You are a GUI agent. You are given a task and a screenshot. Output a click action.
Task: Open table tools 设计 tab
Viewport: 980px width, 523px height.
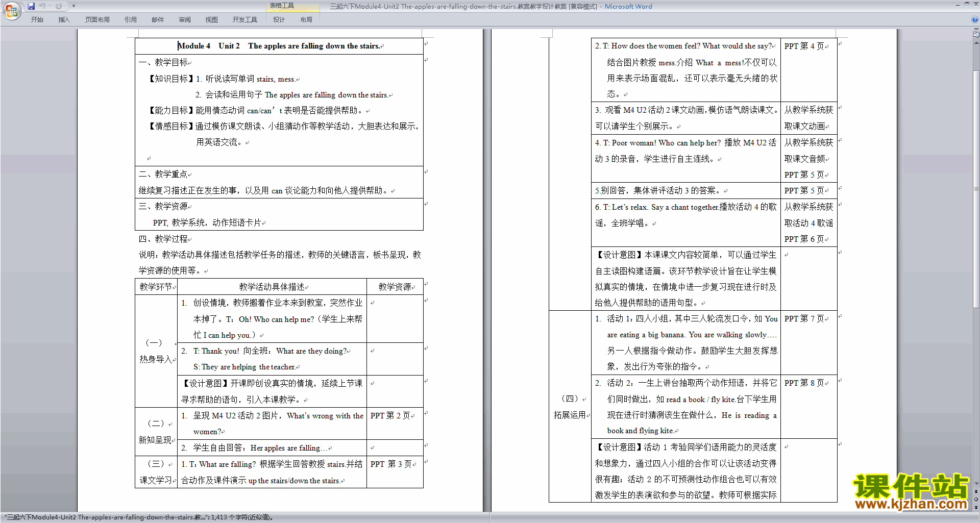click(x=279, y=20)
